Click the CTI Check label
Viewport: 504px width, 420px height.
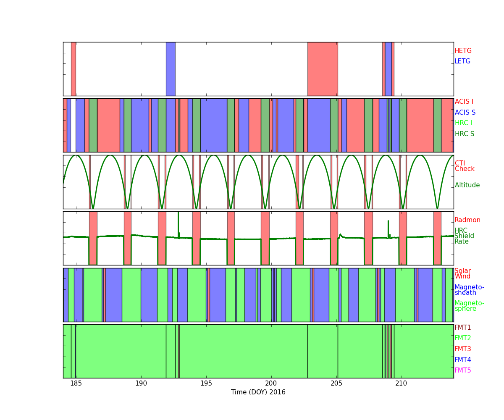[x=465, y=166]
